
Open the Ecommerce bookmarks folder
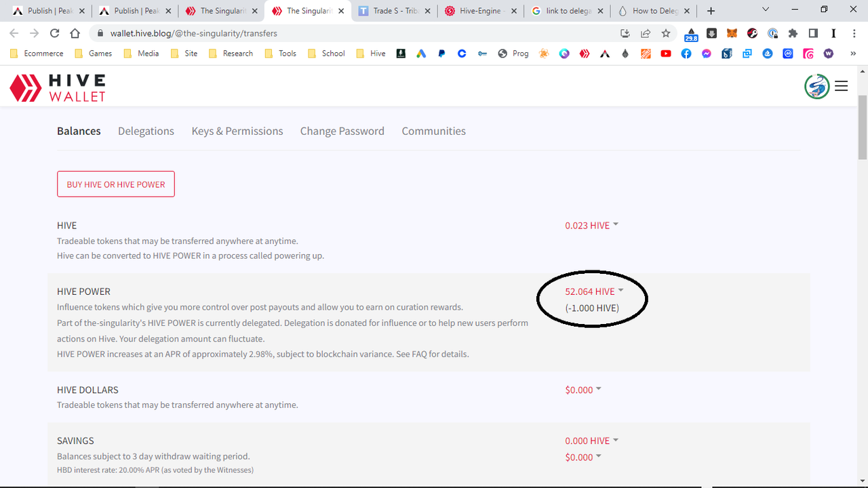[x=37, y=54]
